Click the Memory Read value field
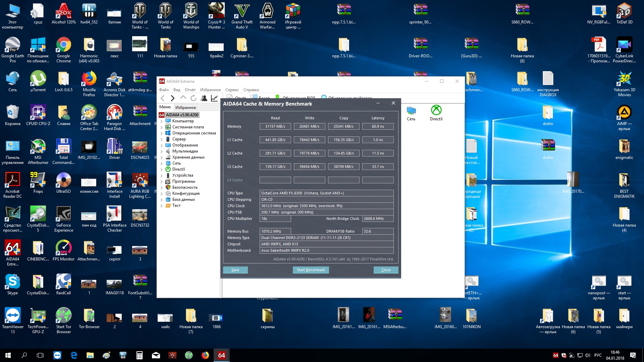644x362 pixels. tap(275, 126)
